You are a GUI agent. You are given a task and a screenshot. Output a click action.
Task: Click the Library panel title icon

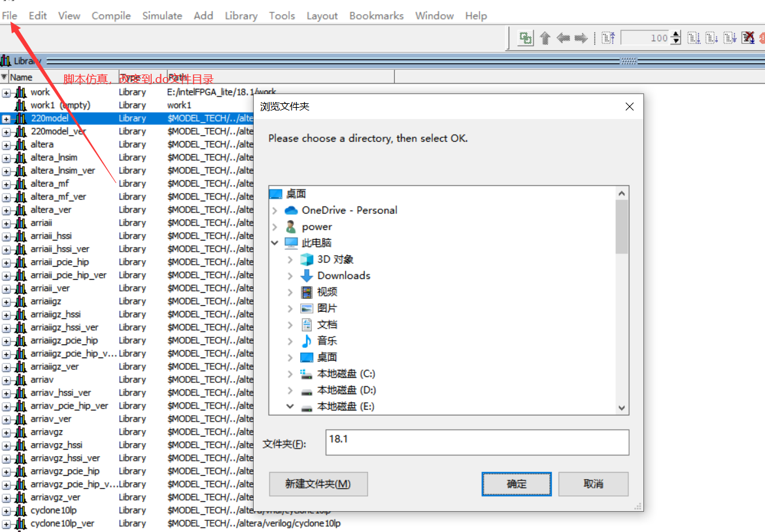click(6, 61)
